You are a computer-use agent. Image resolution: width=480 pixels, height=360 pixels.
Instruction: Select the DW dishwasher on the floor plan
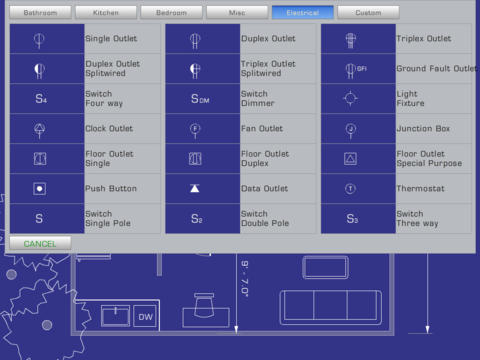145,316
